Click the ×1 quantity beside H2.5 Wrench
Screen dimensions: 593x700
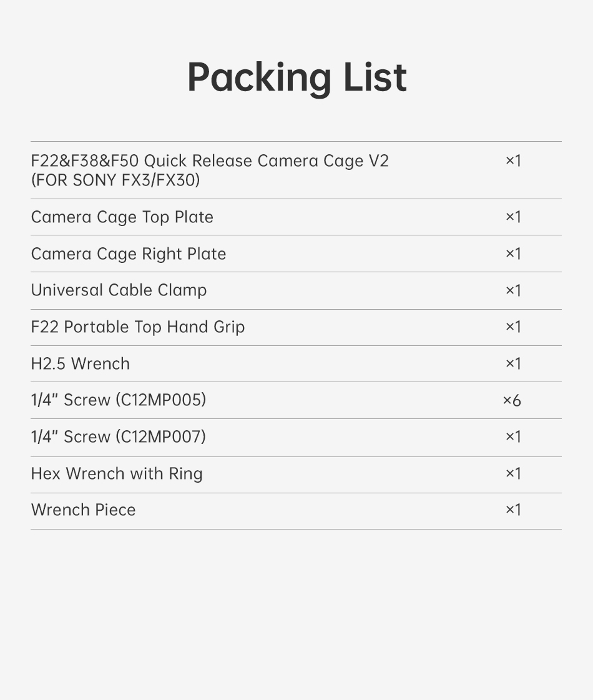513,363
